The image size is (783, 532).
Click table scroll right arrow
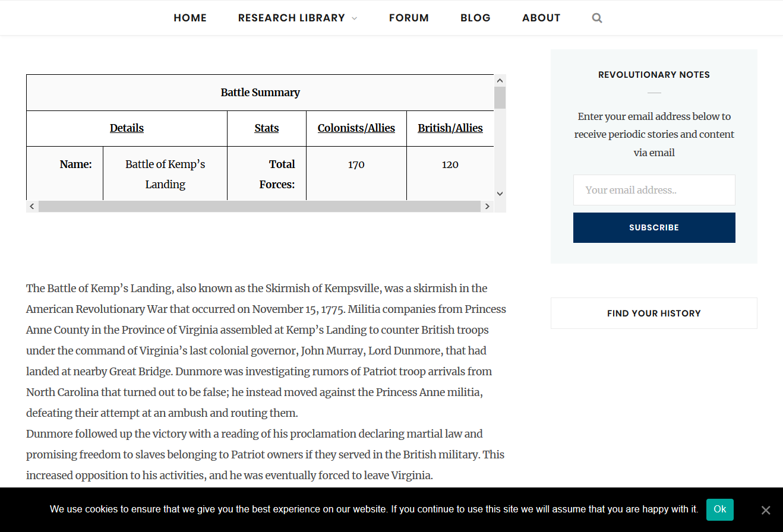487,206
